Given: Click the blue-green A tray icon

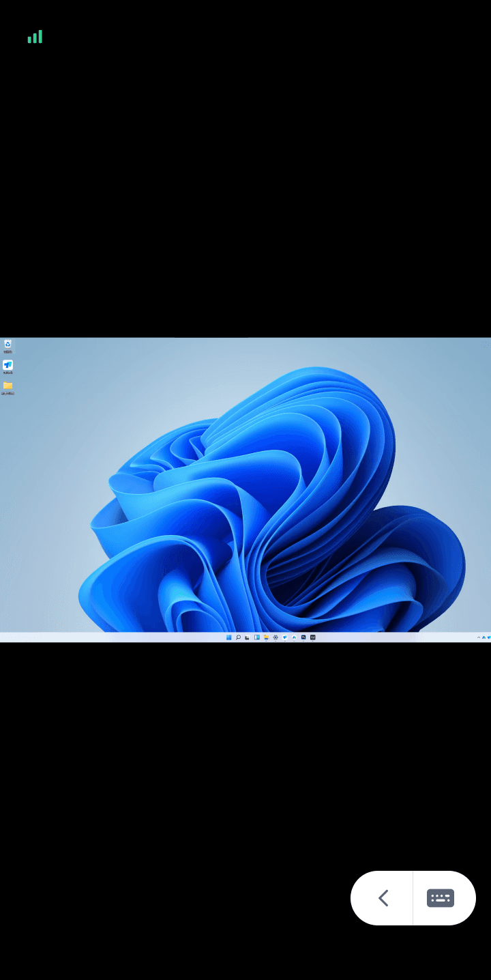Looking at the screenshot, I should [483, 637].
